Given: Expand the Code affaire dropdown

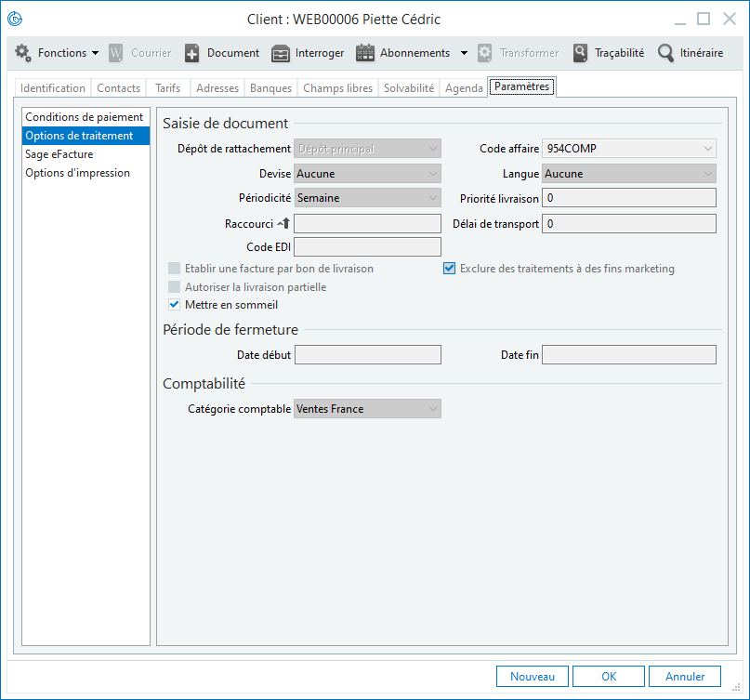Looking at the screenshot, I should (709, 148).
